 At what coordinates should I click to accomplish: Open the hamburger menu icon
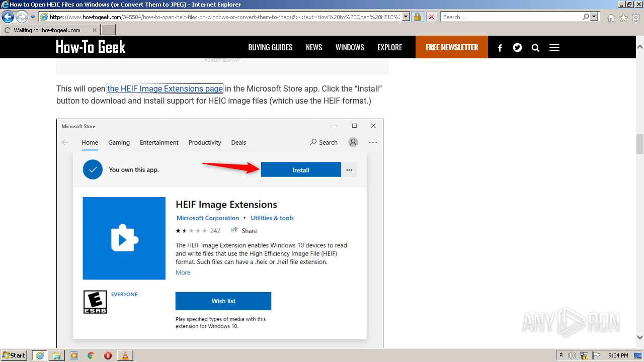pos(554,48)
